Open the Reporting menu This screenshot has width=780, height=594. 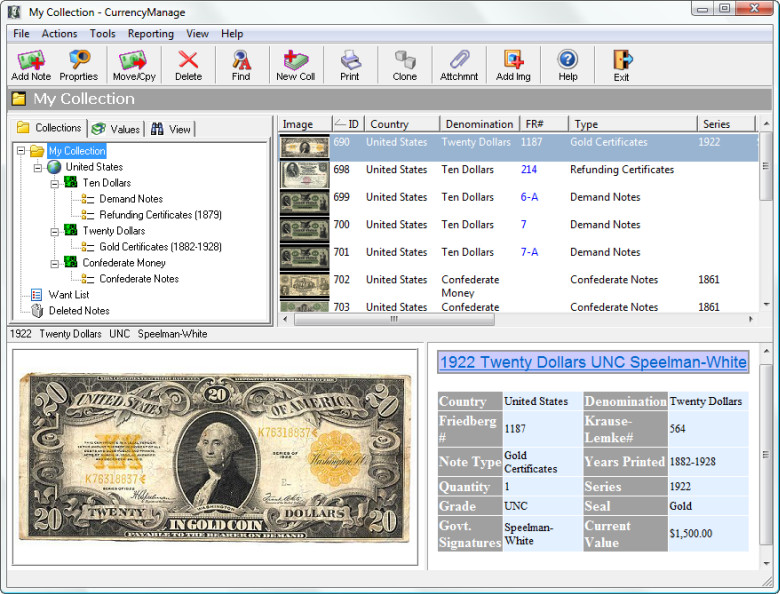[x=151, y=33]
